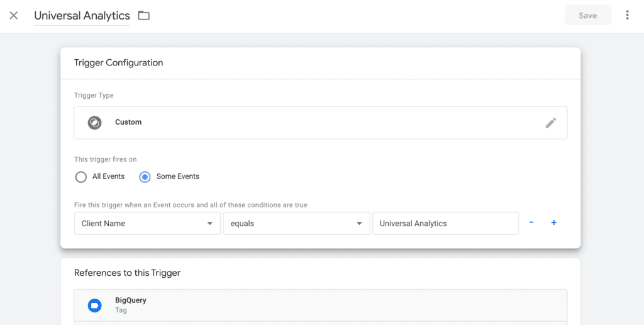Select the All Events radio button
This screenshot has height=325, width=644.
[81, 177]
